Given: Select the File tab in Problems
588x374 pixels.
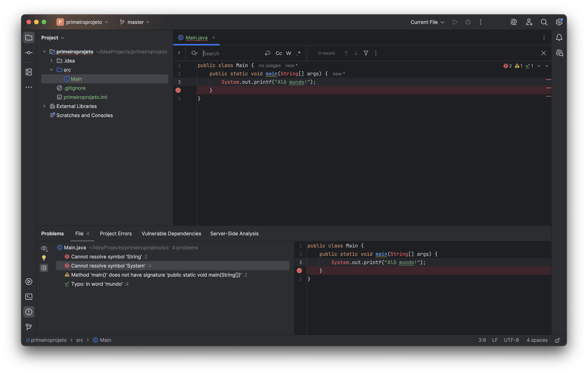Looking at the screenshot, I should coord(82,234).
